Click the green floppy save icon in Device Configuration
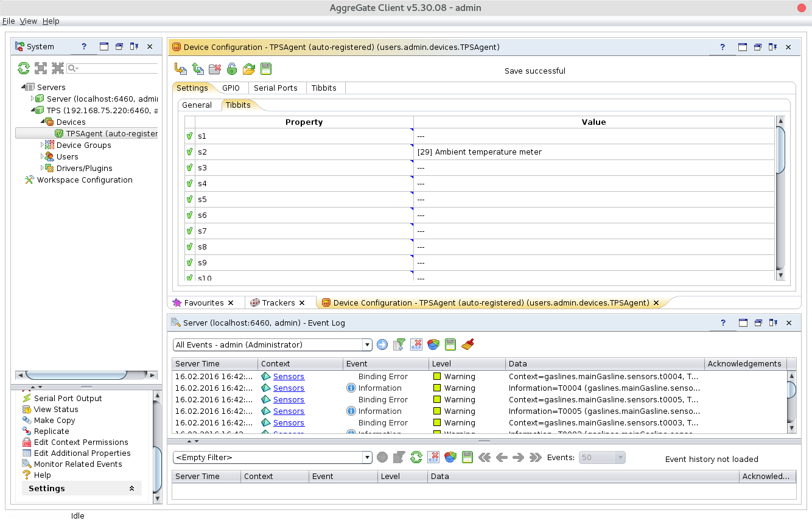This screenshot has width=812, height=521. click(266, 69)
